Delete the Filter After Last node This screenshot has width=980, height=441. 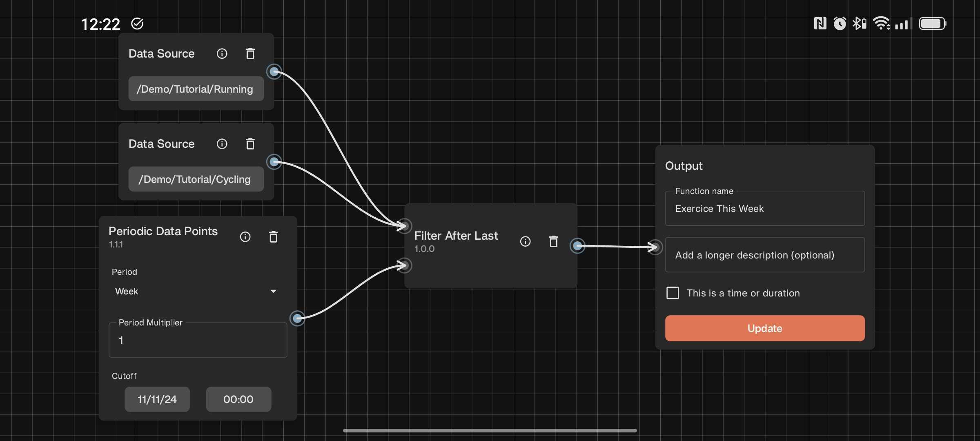point(553,241)
